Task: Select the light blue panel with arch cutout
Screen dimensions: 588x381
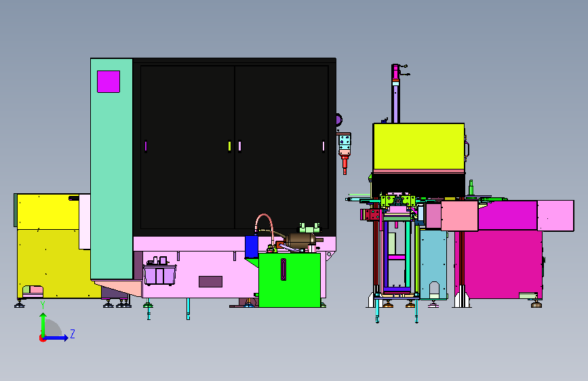Action: coord(433,264)
